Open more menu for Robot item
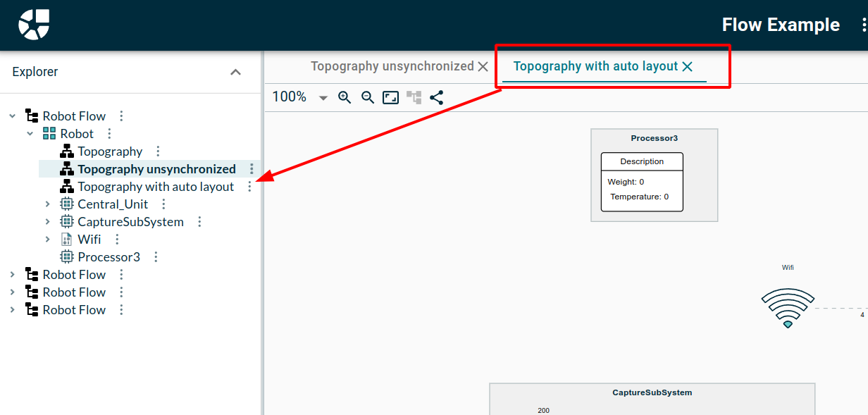This screenshot has height=415, width=868. [109, 134]
